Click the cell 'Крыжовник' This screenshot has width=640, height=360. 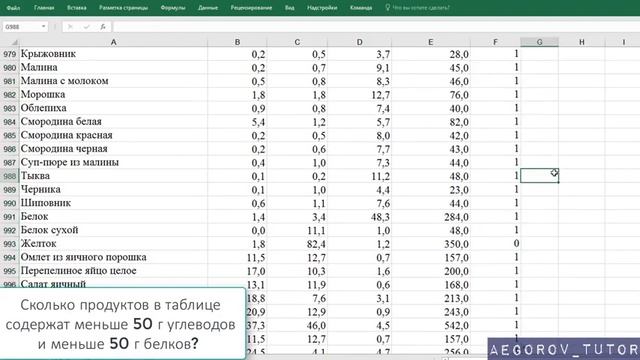pos(113,54)
